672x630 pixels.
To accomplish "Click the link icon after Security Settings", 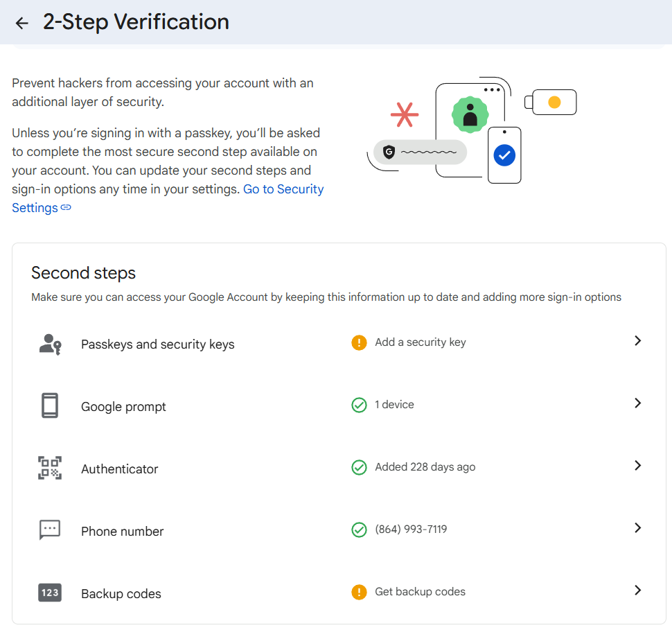I will pos(66,207).
